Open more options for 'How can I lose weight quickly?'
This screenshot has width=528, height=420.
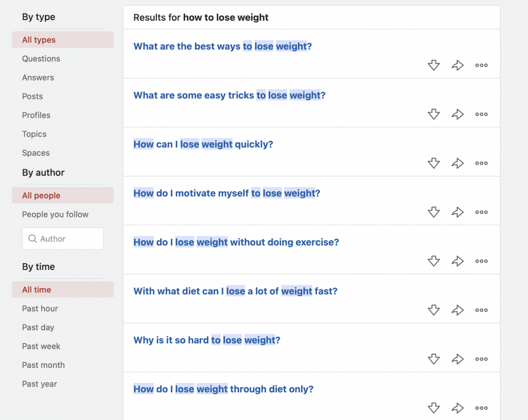coord(482,163)
